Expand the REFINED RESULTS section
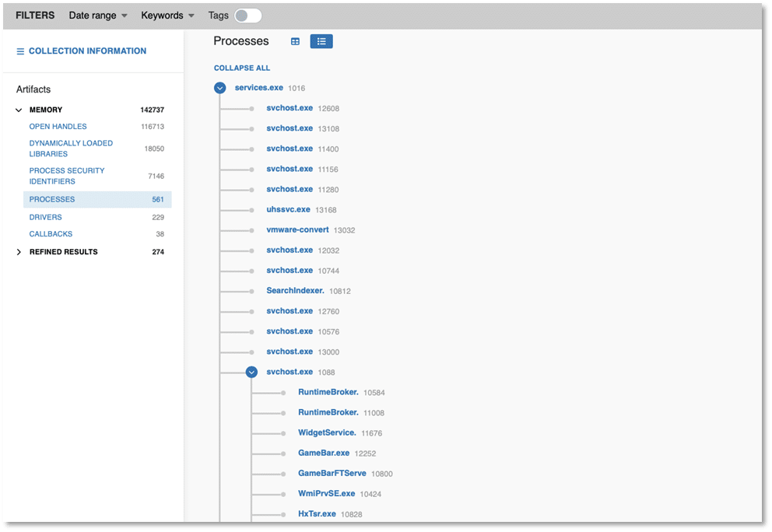772x532 pixels. 19,252
